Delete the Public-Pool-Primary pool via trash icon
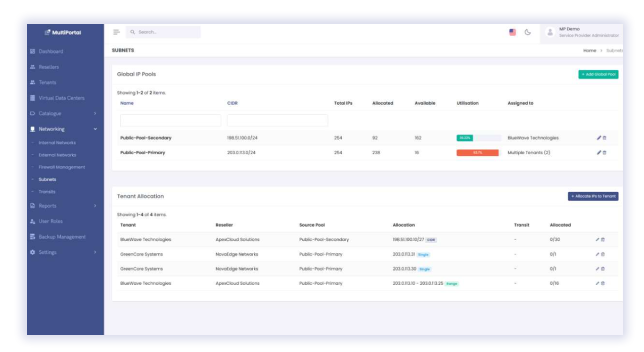 click(x=605, y=152)
